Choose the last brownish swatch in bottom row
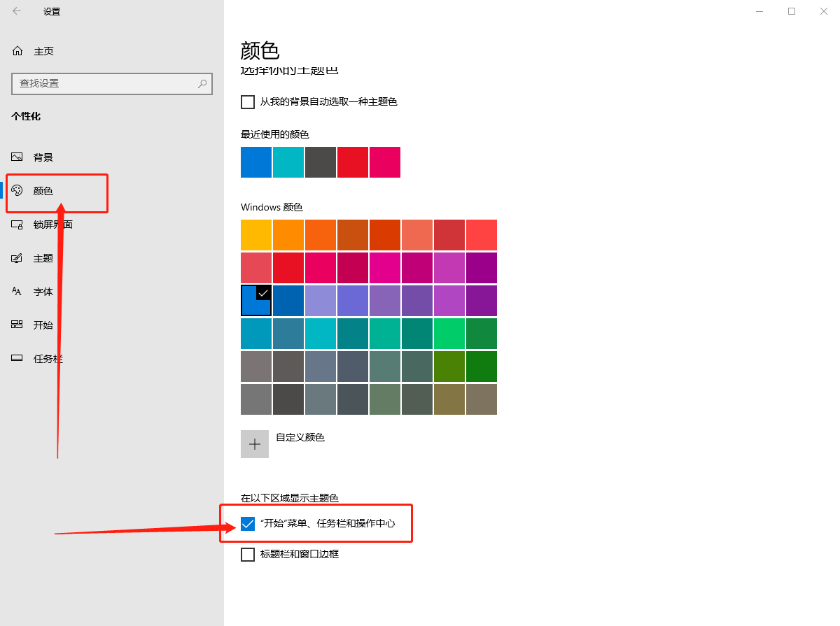 pyautogui.click(x=482, y=399)
